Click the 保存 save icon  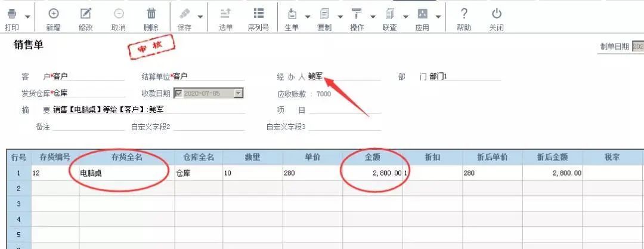tap(184, 14)
